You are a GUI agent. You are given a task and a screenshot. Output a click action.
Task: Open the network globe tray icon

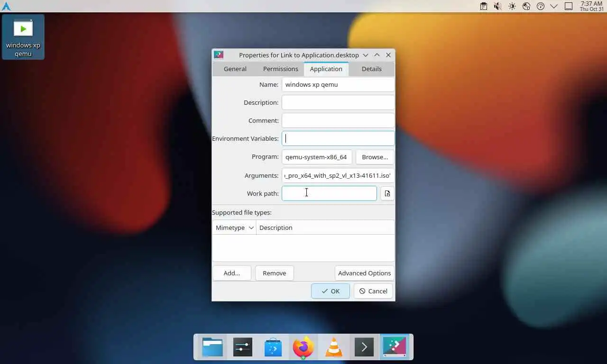point(526,6)
